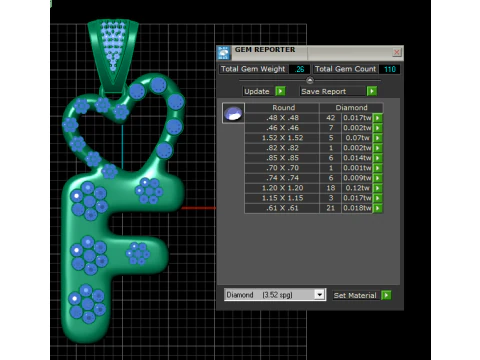Collapse the panel using the center handle arrow
480x360 pixels.
pyautogui.click(x=310, y=80)
